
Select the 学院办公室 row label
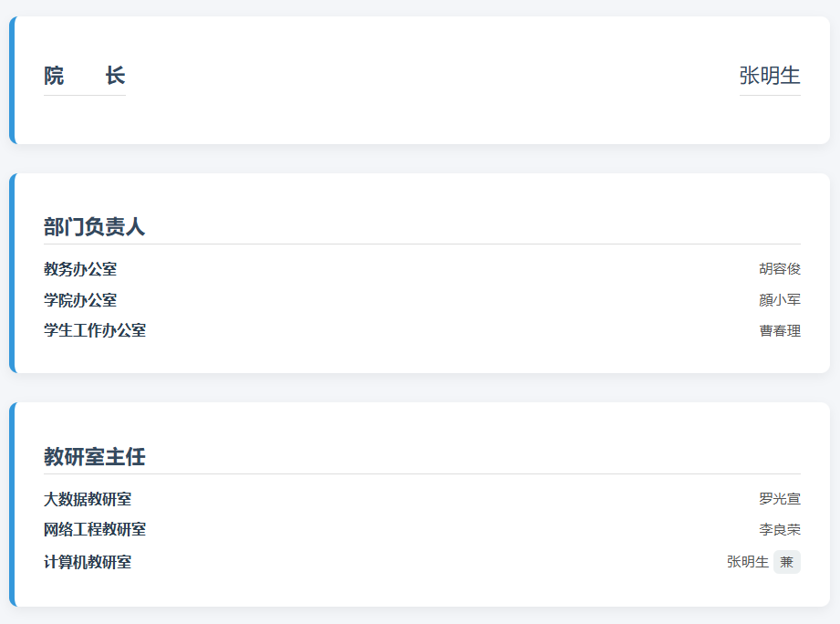point(80,300)
